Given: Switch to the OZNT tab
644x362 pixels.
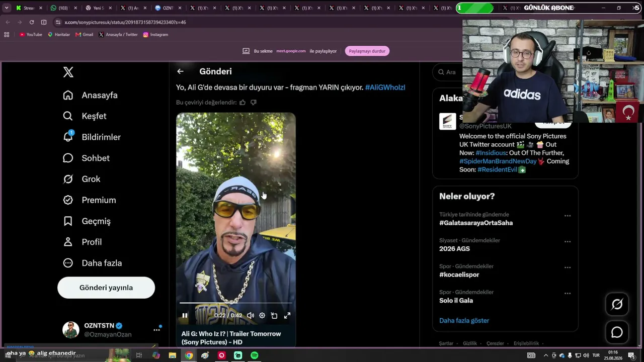Looking at the screenshot, I should click(x=168, y=8).
